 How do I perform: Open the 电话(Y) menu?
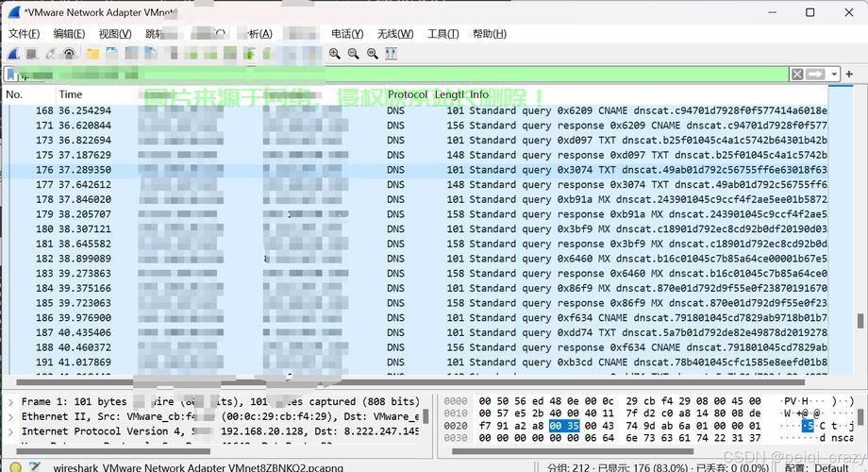tap(347, 34)
